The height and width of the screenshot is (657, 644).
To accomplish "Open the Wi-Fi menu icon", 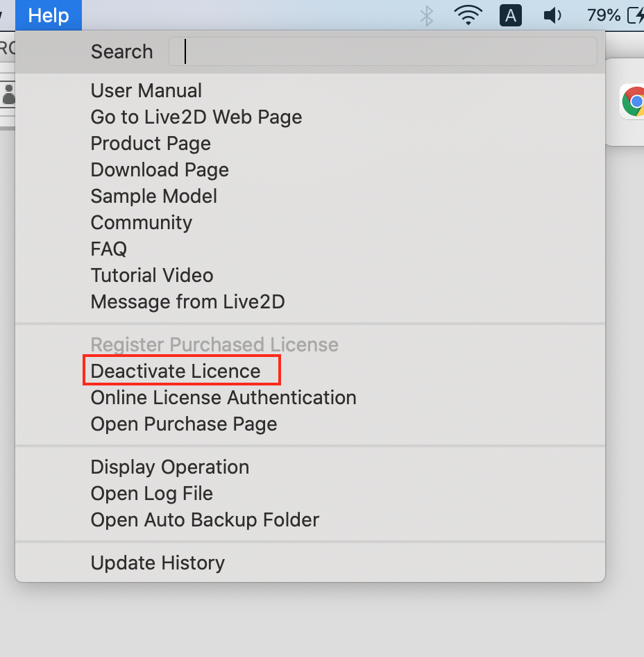I will [468, 15].
